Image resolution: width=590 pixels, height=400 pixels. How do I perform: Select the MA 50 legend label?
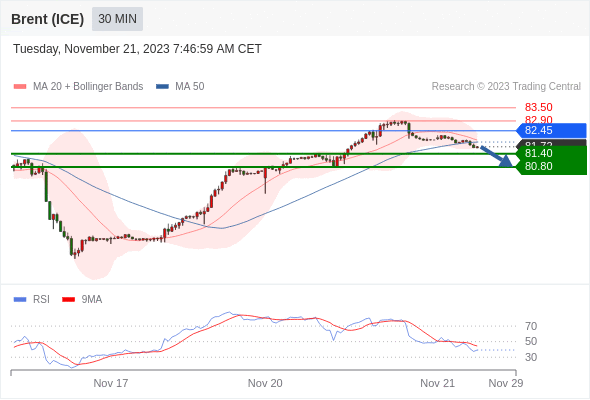[x=190, y=87]
